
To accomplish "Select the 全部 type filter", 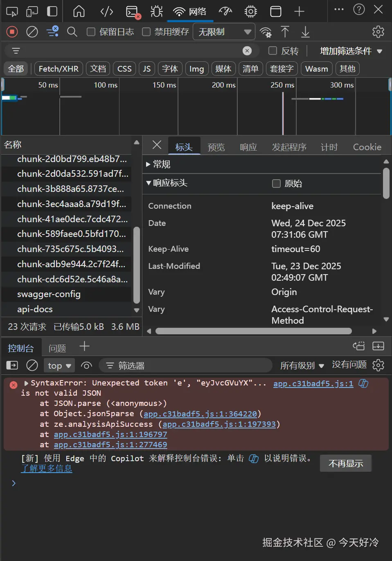I will [x=16, y=69].
